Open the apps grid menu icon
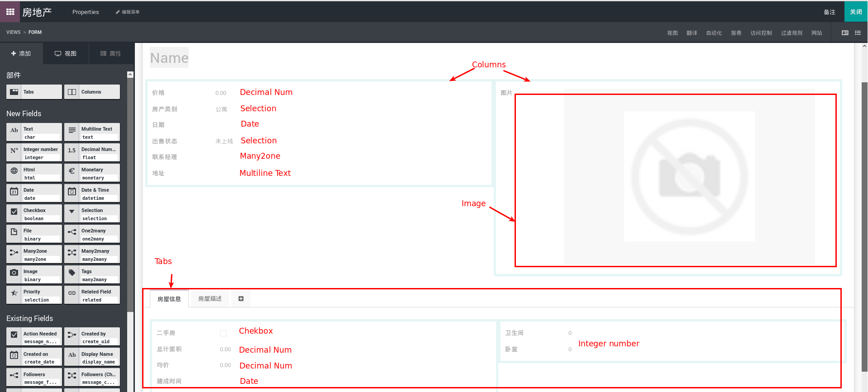The width and height of the screenshot is (868, 392). coord(10,12)
